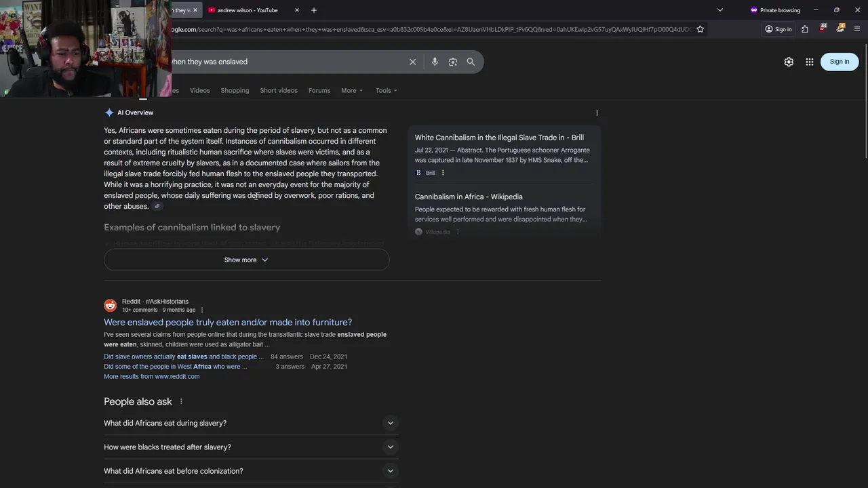This screenshot has height=488, width=868.
Task: Click the magnifying glass search button
Action: tap(471, 62)
